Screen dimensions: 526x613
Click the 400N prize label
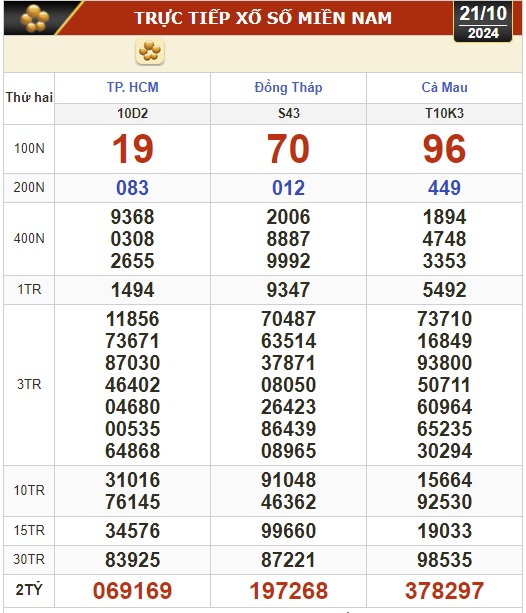(x=29, y=238)
